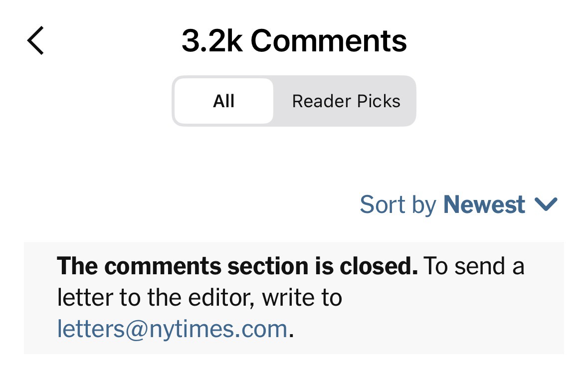The height and width of the screenshot is (377, 588).
Task: Click the "3.2k Comments" heading
Action: click(x=294, y=40)
